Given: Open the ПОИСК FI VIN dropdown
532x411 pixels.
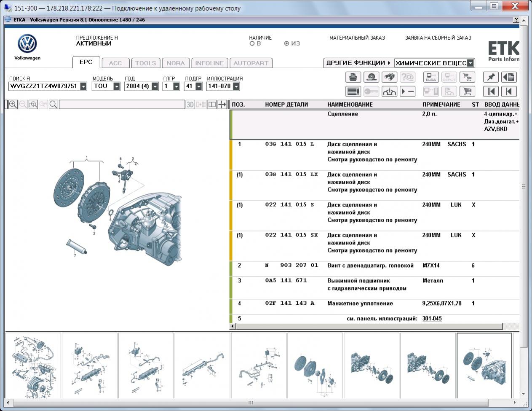Looking at the screenshot, I should tap(83, 86).
